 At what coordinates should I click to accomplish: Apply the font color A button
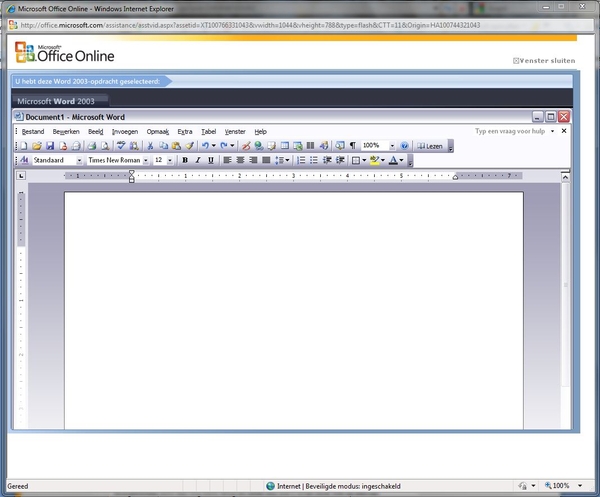click(393, 160)
